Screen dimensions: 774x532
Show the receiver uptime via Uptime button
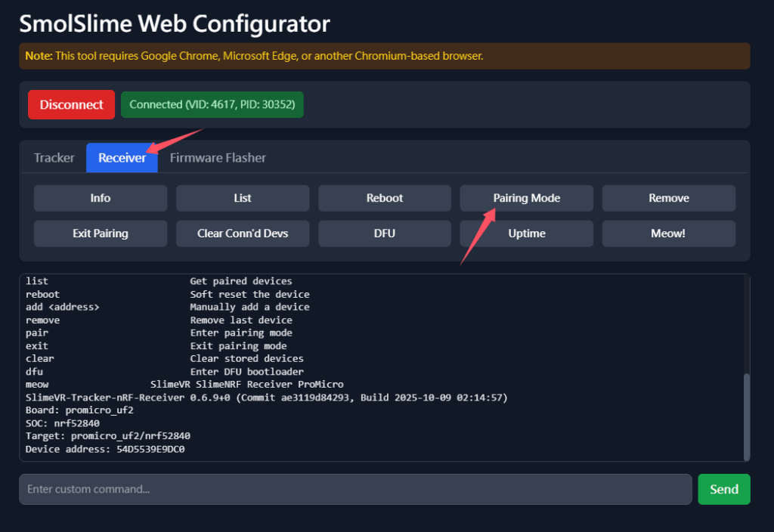tap(527, 234)
